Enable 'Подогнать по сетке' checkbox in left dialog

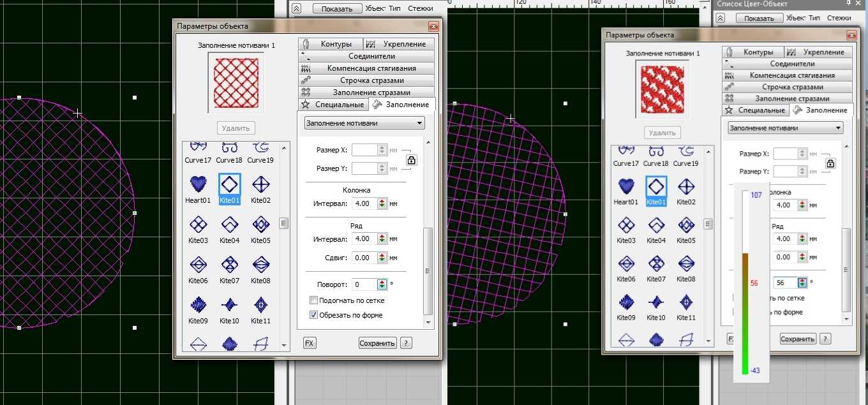313,300
